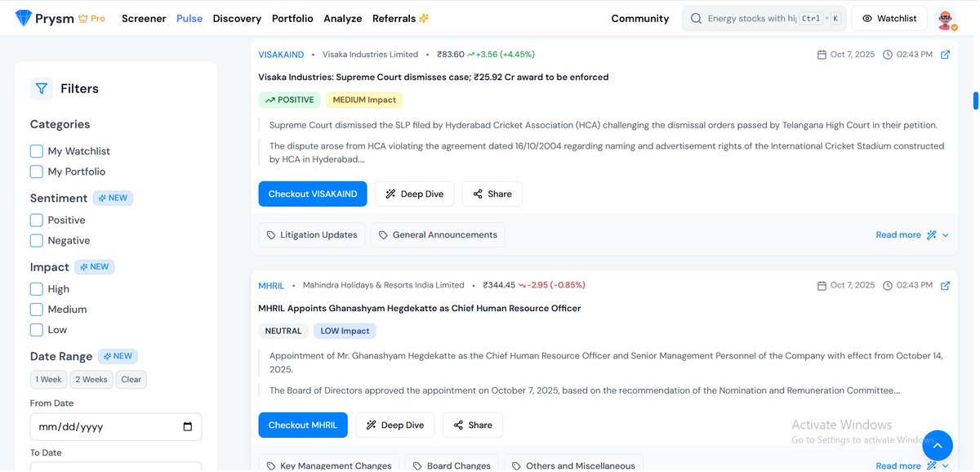Viewport: 980px width, 472px height.
Task: Click the page vertical scrollbar thumb
Action: tap(975, 100)
